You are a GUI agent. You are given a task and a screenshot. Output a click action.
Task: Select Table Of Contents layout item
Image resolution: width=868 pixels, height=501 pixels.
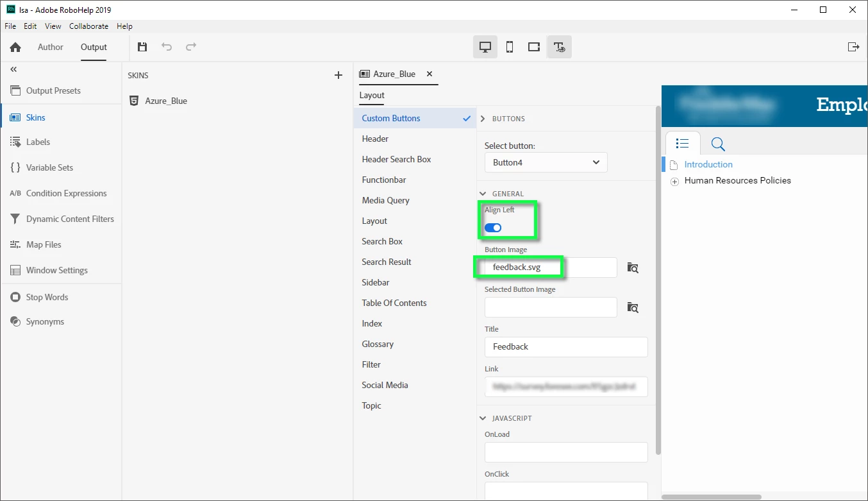point(415,303)
